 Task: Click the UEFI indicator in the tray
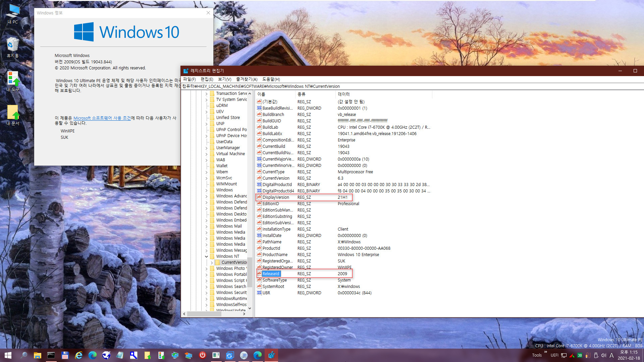(554, 355)
